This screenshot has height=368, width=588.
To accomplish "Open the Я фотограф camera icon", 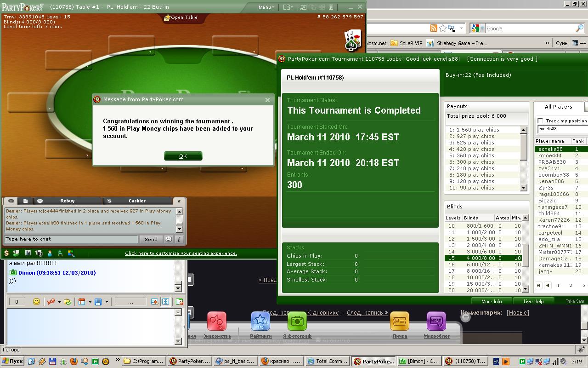I will click(297, 322).
